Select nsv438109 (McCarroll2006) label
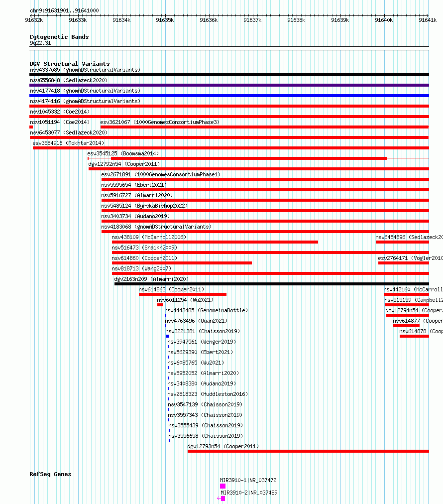The width and height of the screenshot is (443, 504). click(x=149, y=237)
